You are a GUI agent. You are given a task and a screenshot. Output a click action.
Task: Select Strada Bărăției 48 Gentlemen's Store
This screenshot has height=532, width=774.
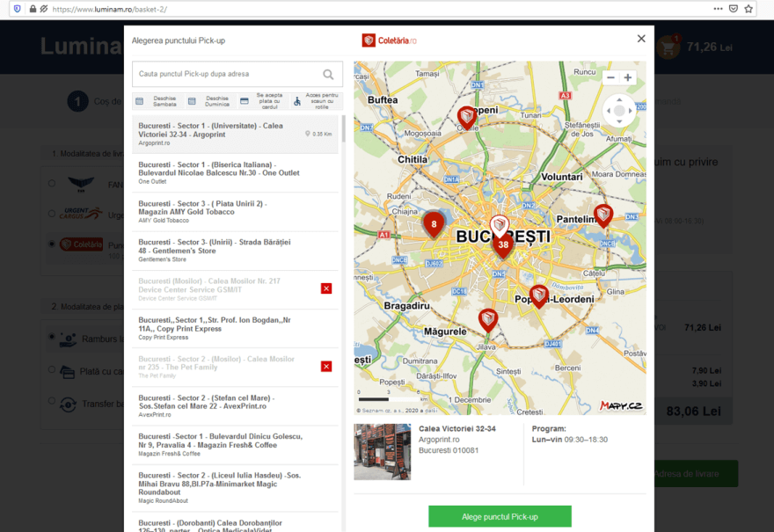[235, 251]
